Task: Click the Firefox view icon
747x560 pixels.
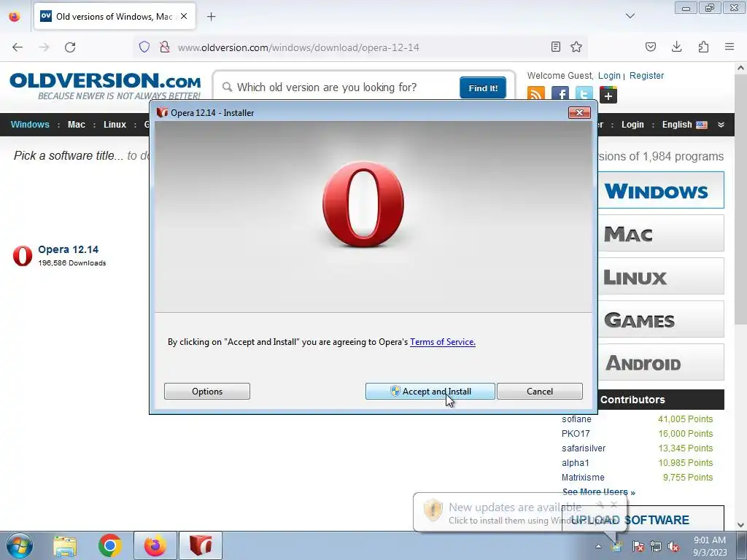Action: click(x=15, y=16)
